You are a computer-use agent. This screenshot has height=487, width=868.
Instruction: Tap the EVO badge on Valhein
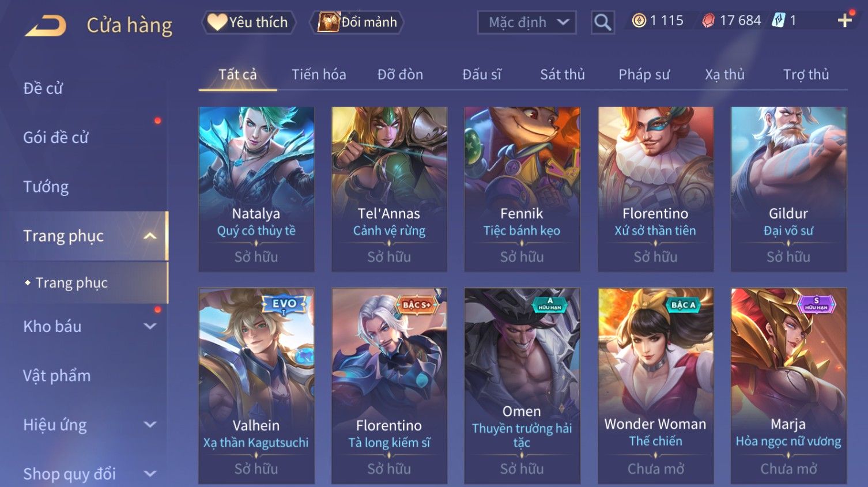(x=284, y=304)
